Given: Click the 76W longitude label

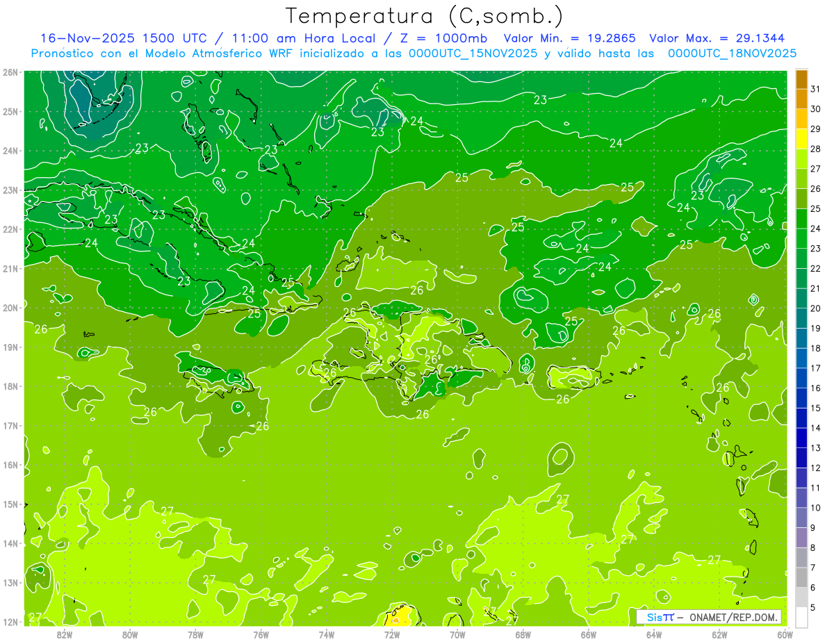Looking at the screenshot, I should [261, 634].
